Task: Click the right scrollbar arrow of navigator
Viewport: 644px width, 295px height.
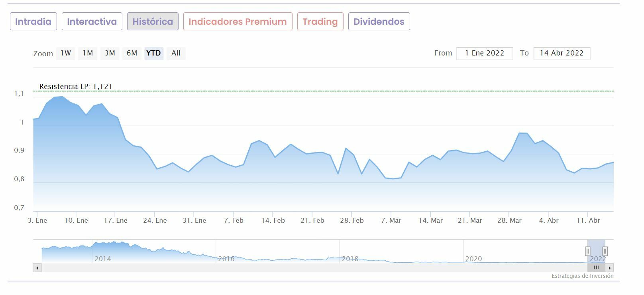Action: [610, 268]
